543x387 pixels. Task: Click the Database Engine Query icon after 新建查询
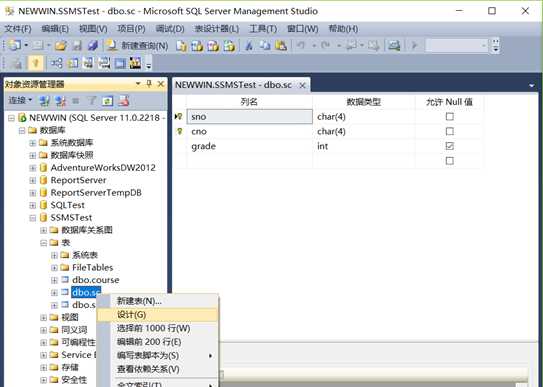click(x=181, y=46)
